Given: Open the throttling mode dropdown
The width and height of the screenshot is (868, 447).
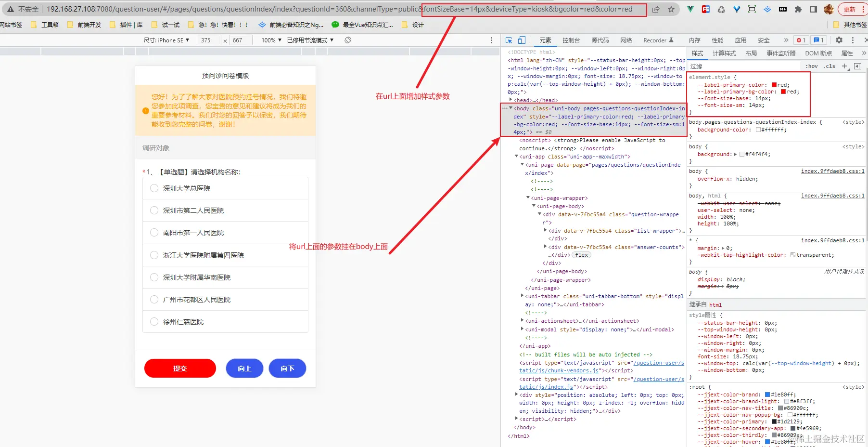Looking at the screenshot, I should coord(310,40).
